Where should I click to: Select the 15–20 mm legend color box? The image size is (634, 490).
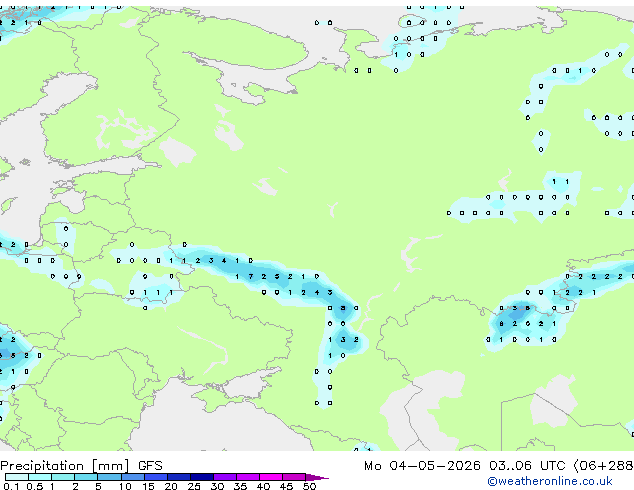click(156, 477)
